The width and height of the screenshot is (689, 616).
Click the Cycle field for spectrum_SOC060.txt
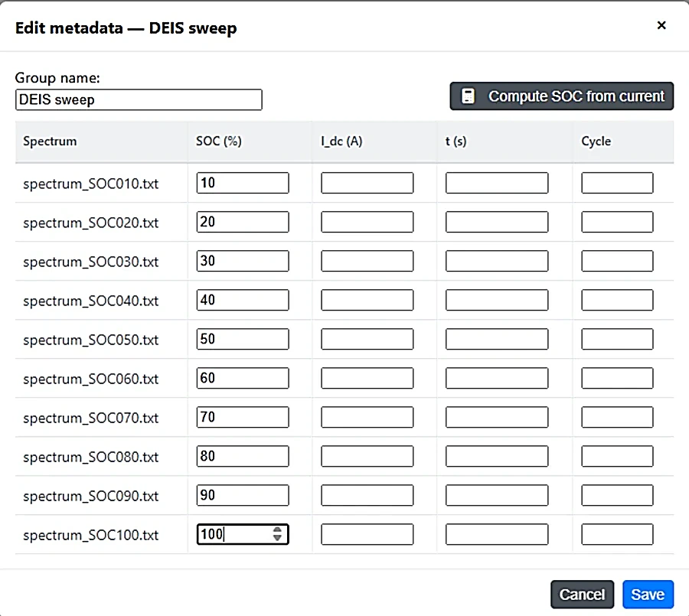pos(617,378)
